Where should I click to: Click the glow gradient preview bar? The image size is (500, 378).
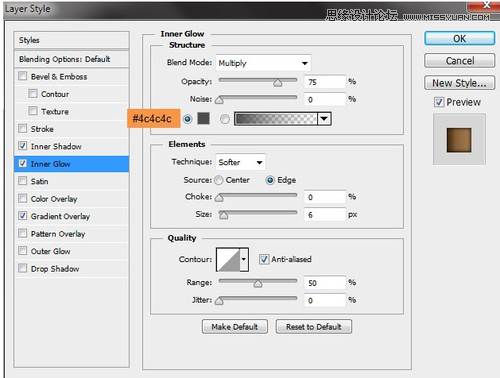[x=276, y=119]
